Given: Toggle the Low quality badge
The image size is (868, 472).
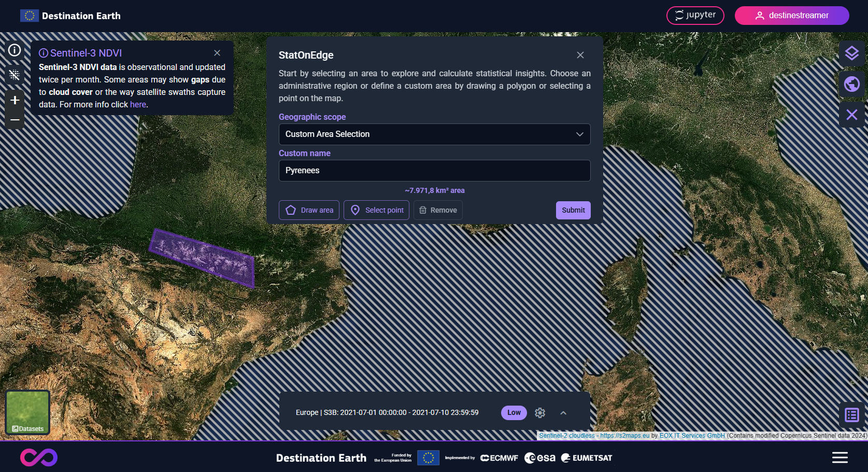Looking at the screenshot, I should coord(514,413).
